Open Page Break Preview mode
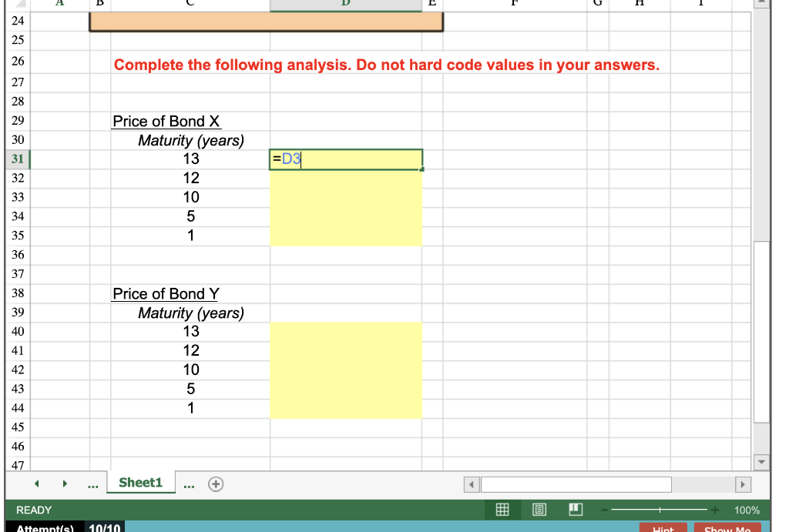This screenshot has height=532, width=789. 575,510
